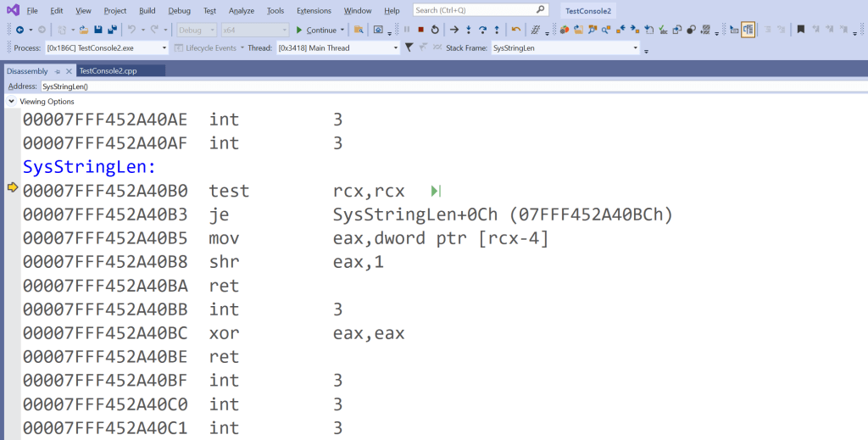
Task: Click the Save floppy disk icon
Action: (x=98, y=30)
